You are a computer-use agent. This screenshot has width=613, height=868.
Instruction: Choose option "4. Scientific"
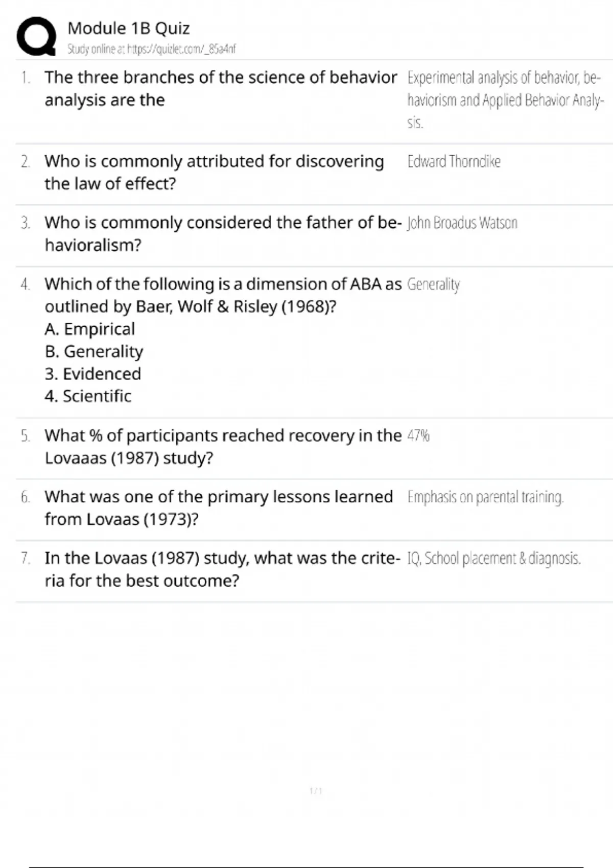[88, 396]
